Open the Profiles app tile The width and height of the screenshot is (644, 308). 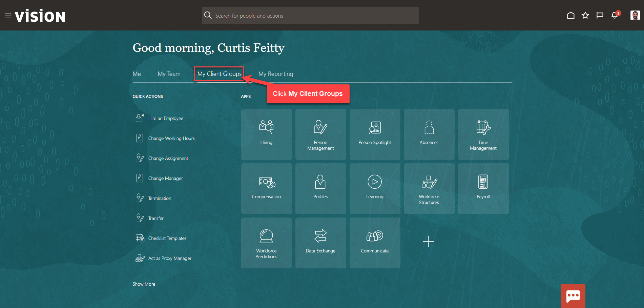(321, 189)
